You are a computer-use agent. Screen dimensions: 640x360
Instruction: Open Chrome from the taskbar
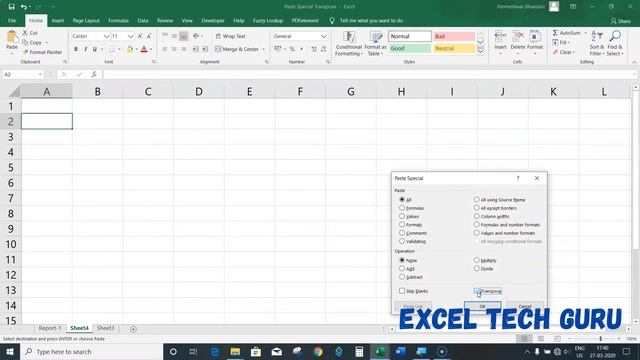coord(318,351)
